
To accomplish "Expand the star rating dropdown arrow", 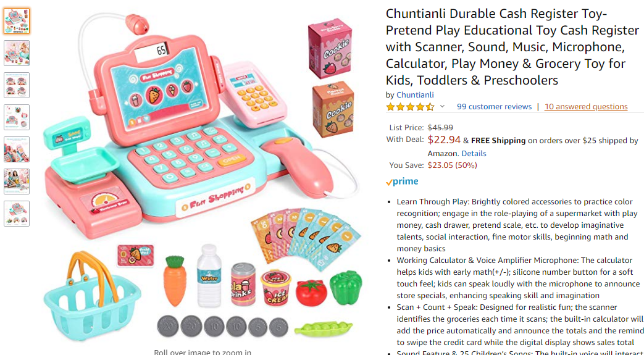I will [x=442, y=106].
